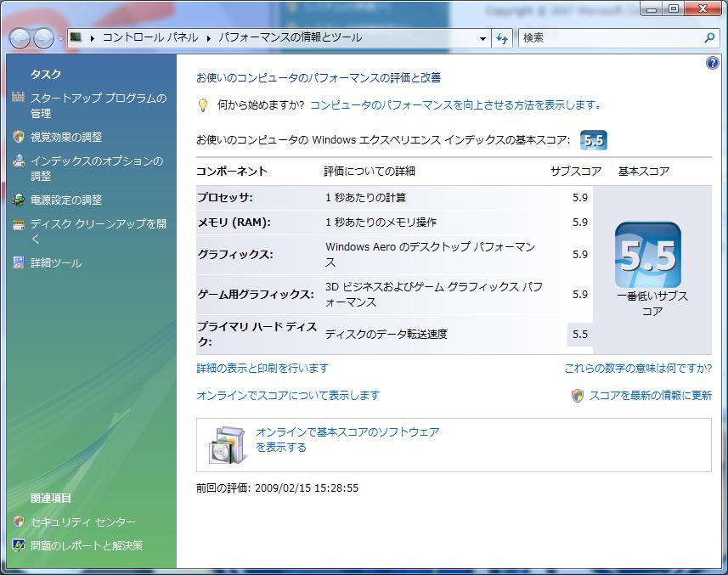
Task: Click the problem reports icon in sidebar
Action: [x=19, y=544]
